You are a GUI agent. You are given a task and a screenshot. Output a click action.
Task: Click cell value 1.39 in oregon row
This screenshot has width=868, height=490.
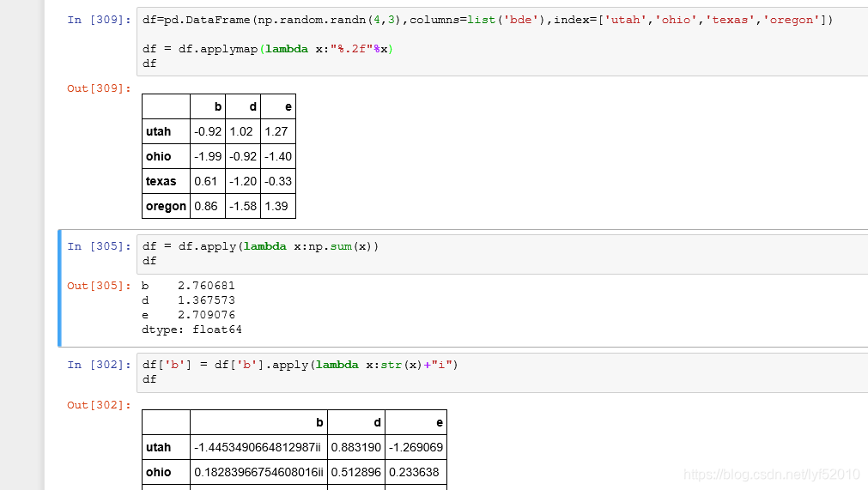tap(278, 206)
